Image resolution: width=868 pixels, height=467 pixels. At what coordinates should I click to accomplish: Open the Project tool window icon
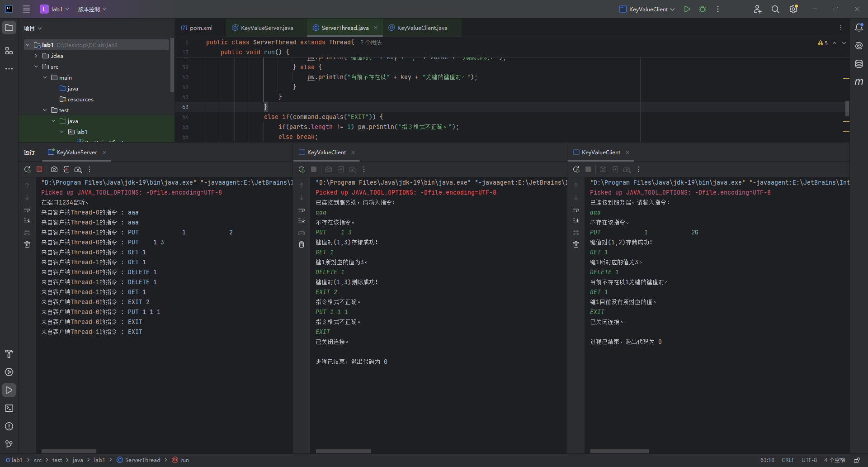(9, 28)
